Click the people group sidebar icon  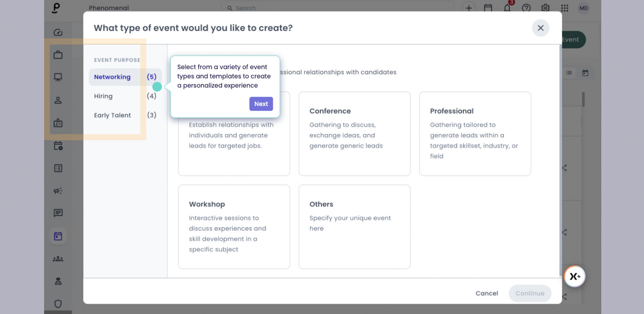[58, 259]
